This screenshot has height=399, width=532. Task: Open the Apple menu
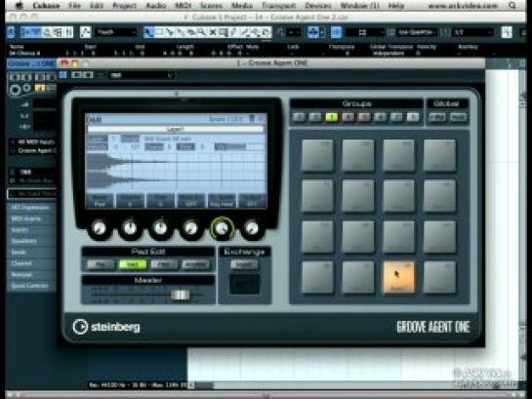[x=19, y=6]
